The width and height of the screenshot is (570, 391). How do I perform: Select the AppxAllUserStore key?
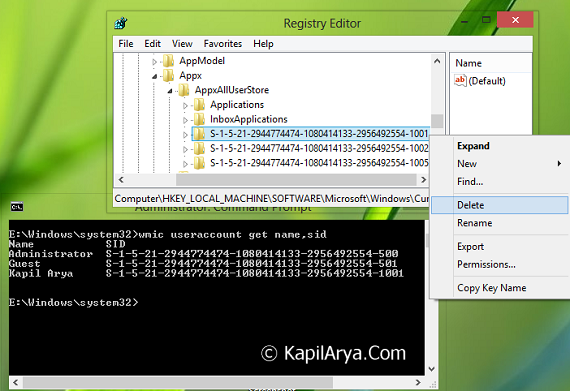point(232,90)
